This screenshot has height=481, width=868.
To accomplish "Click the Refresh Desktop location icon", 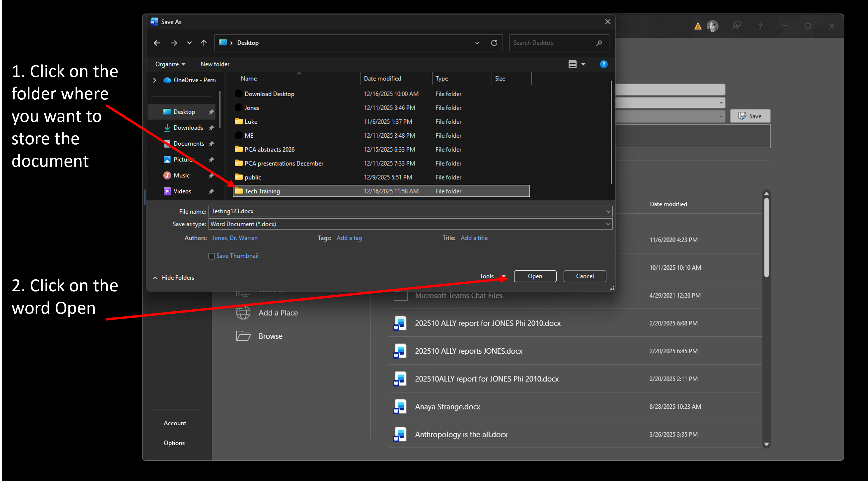I will 494,43.
